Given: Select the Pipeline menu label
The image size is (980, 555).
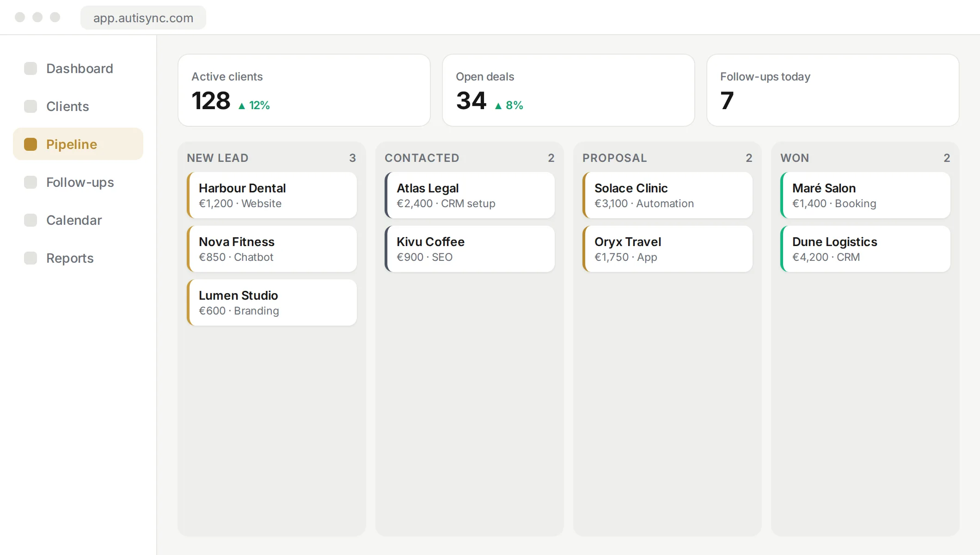Looking at the screenshot, I should [72, 144].
